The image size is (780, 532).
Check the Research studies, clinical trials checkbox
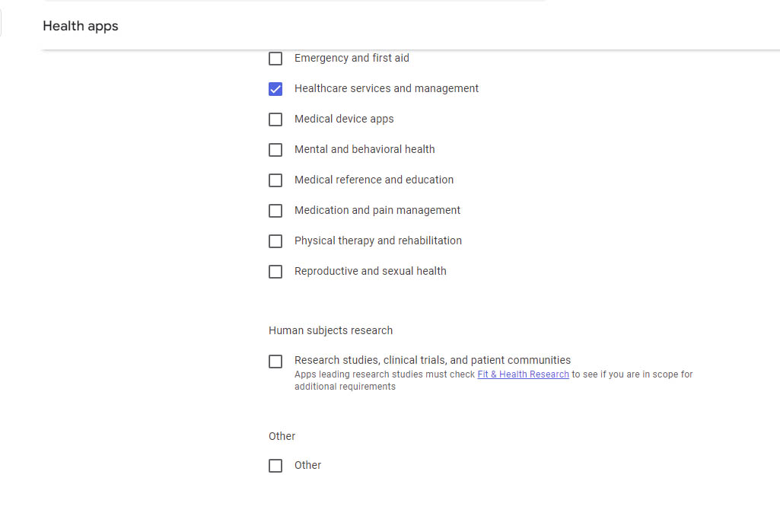(275, 362)
